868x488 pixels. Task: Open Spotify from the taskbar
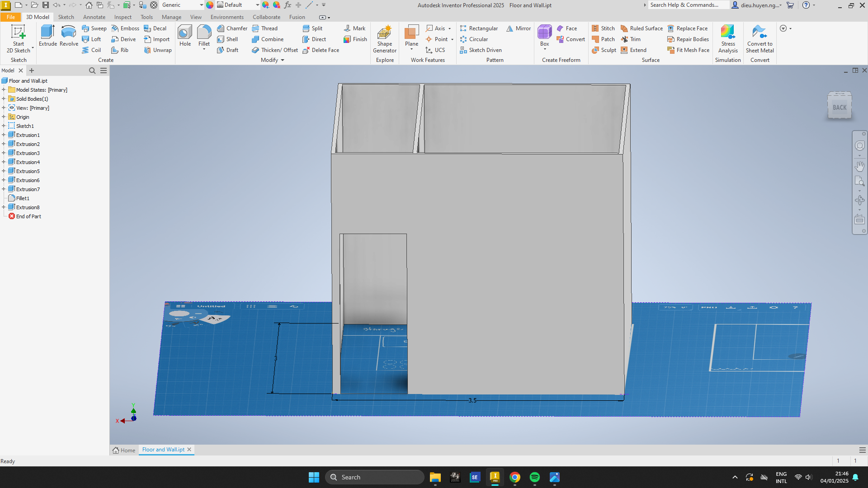pos(535,477)
